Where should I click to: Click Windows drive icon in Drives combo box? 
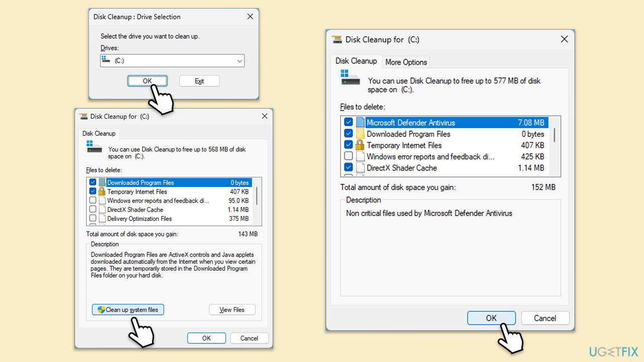[x=105, y=60]
